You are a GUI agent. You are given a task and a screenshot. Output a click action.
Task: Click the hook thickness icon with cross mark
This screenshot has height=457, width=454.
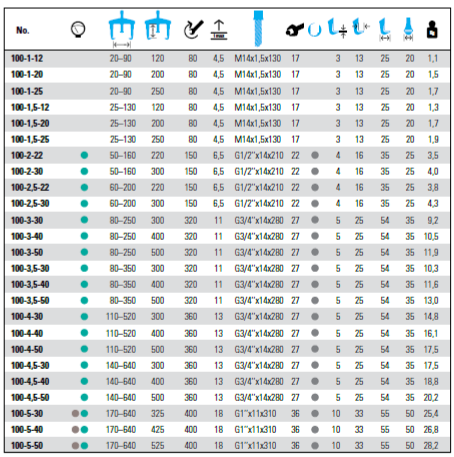click(x=337, y=28)
